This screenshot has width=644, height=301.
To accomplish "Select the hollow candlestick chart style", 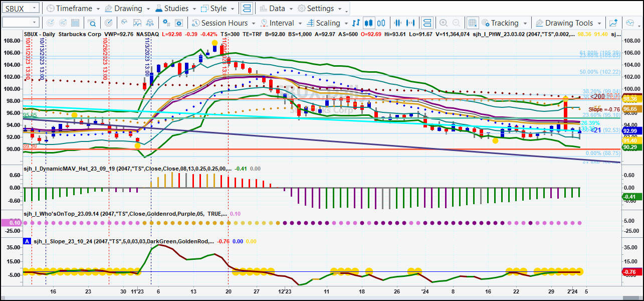I will pyautogui.click(x=381, y=23).
